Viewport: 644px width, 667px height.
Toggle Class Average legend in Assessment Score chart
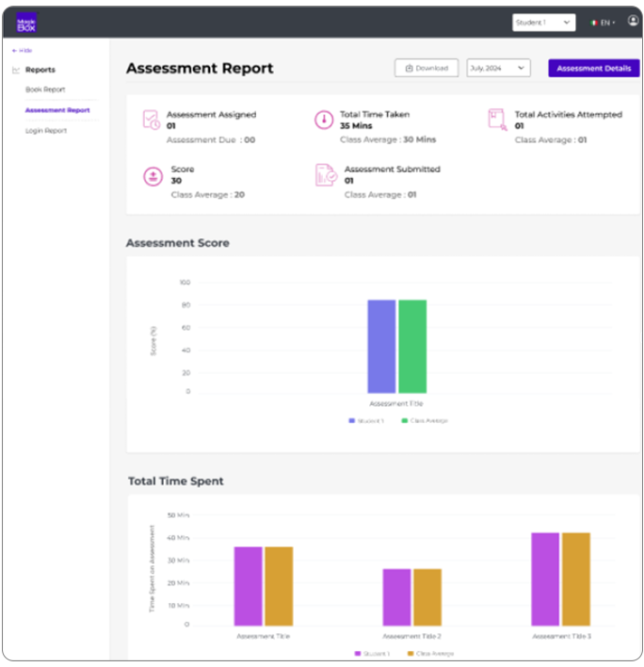(x=425, y=421)
